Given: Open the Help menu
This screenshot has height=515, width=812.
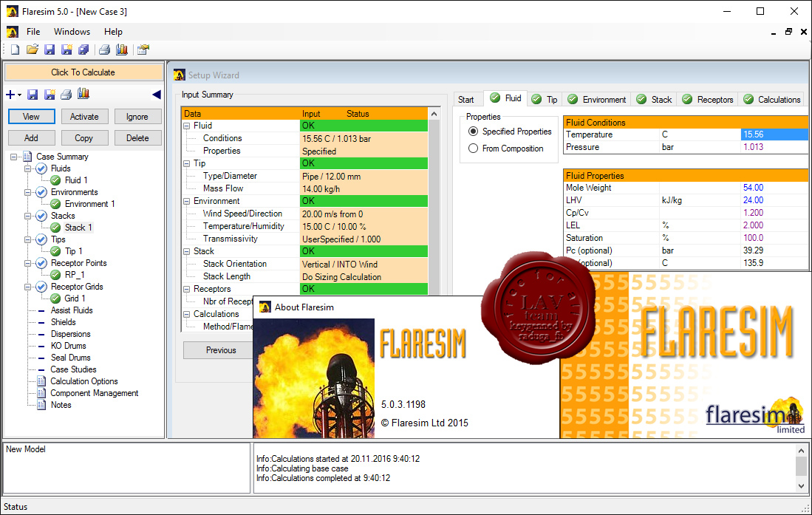Looking at the screenshot, I should 113,32.
